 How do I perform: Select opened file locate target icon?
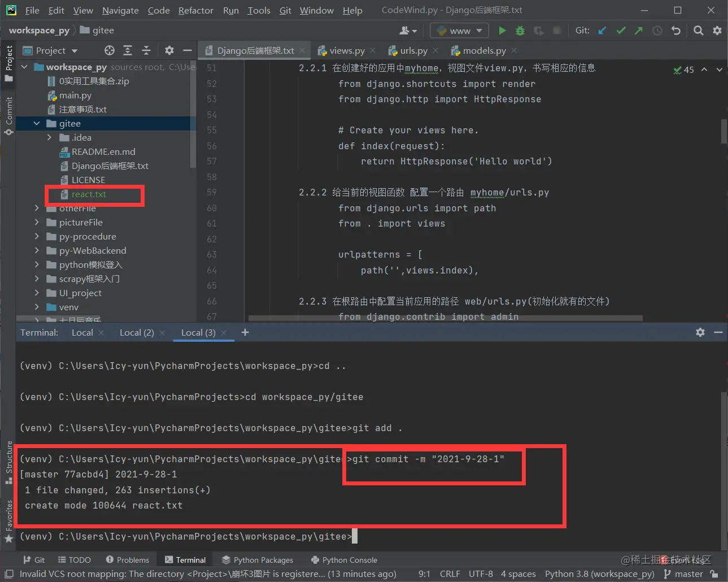[110, 50]
